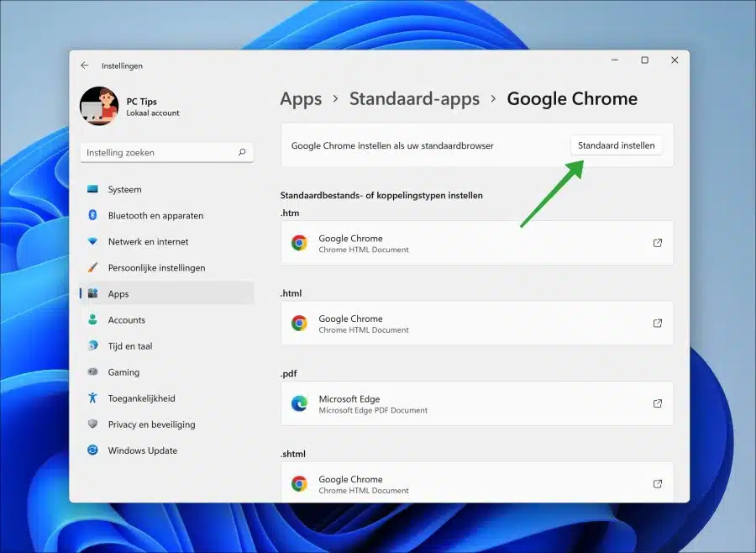The image size is (756, 553).
Task: Click the paintbrush personalization icon
Action: pyautogui.click(x=92, y=267)
